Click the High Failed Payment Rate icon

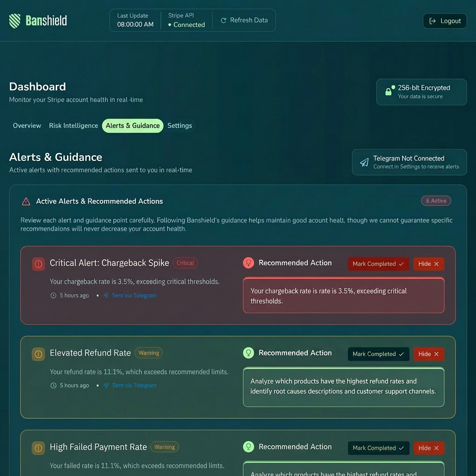pyautogui.click(x=38, y=448)
